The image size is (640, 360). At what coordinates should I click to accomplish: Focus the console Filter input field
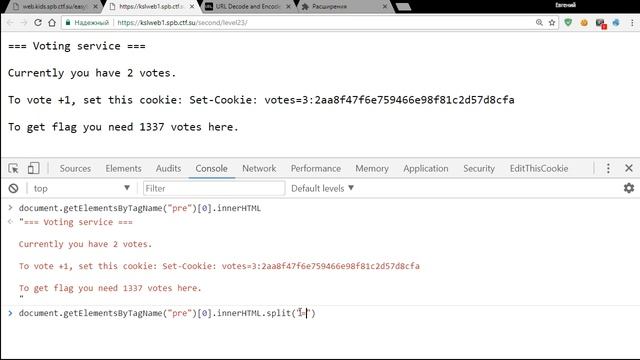point(214,188)
